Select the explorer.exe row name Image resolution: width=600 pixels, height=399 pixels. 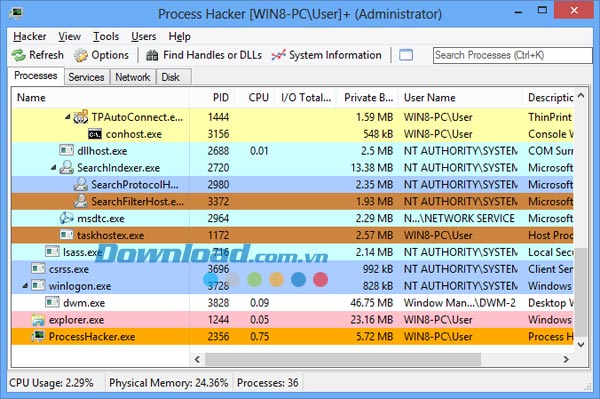click(77, 320)
